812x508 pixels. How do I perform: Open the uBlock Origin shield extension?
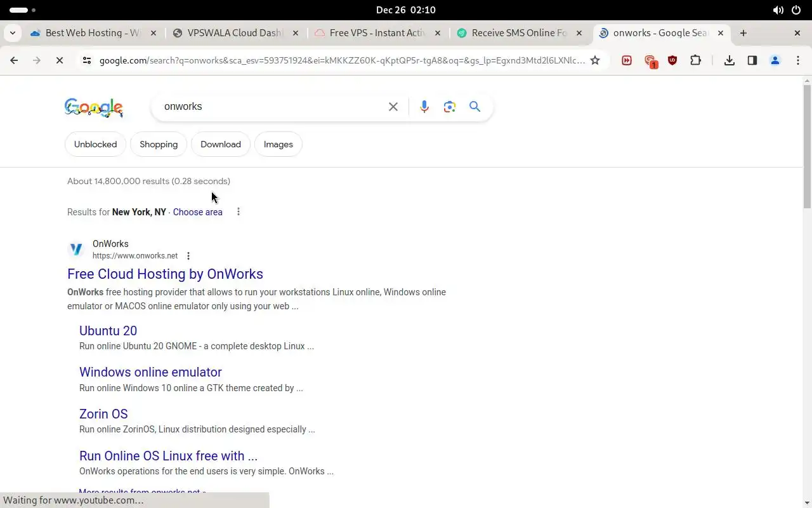click(672, 60)
